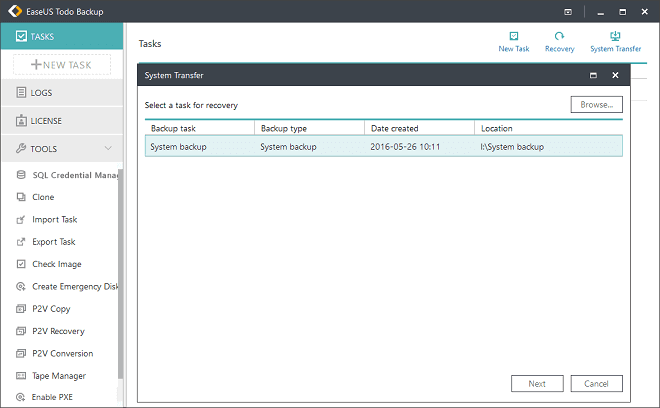The height and width of the screenshot is (408, 660).
Task: Click the System Transfer toolbar icon
Action: point(615,36)
